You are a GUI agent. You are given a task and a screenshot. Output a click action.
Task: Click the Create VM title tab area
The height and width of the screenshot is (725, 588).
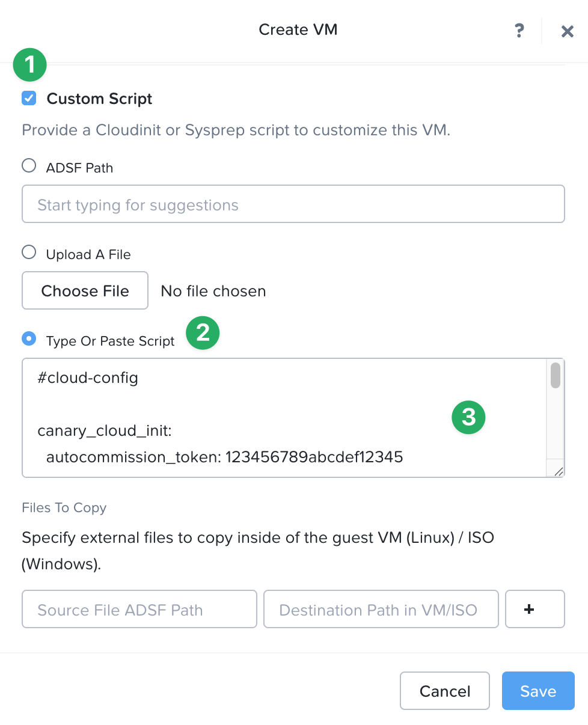[x=298, y=29]
